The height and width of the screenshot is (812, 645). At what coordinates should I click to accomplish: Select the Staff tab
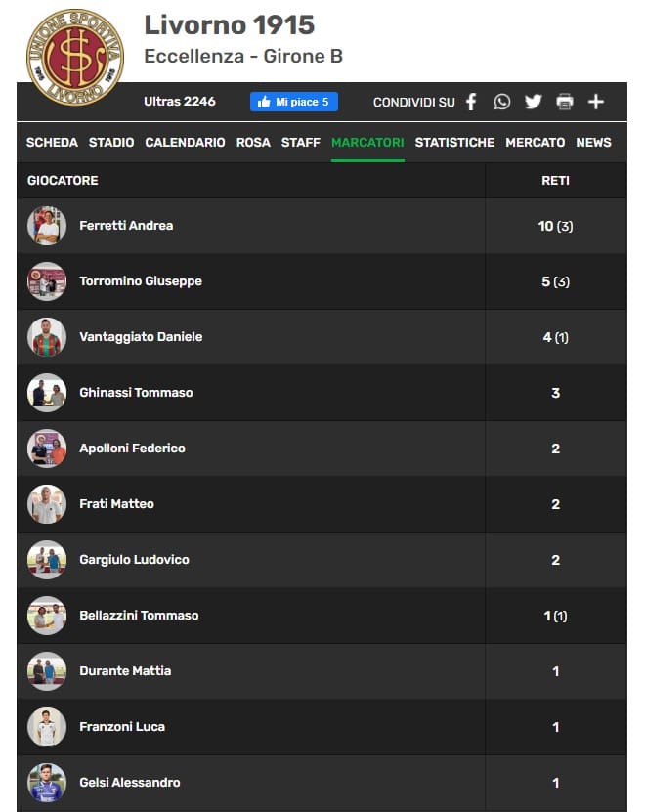coord(301,143)
